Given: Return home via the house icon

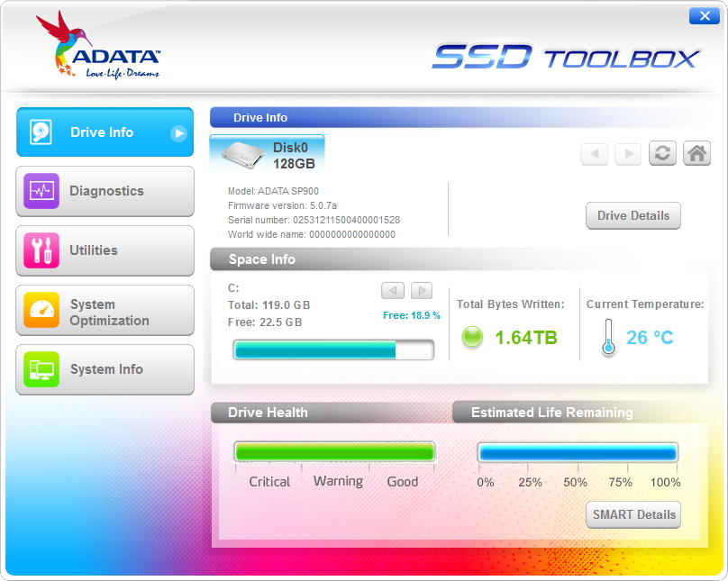Looking at the screenshot, I should pyautogui.click(x=696, y=153).
